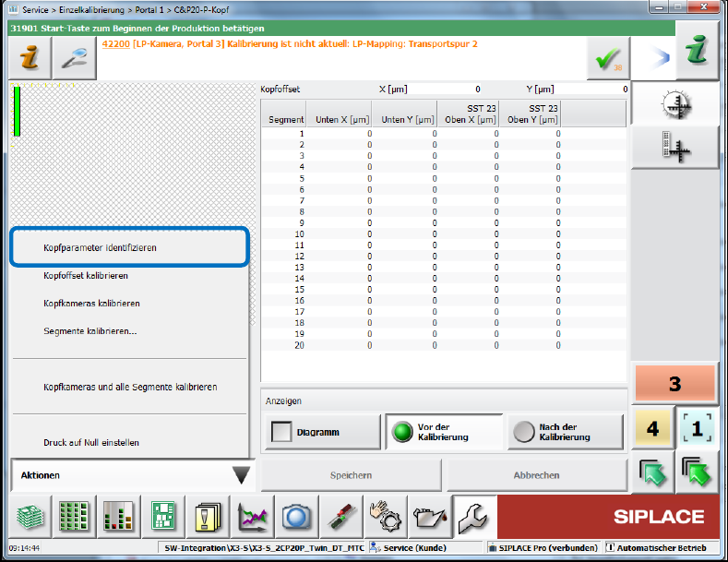728x562 pixels.
Task: Click SIPLACE Pro (verbunden) status entry
Action: [x=543, y=548]
